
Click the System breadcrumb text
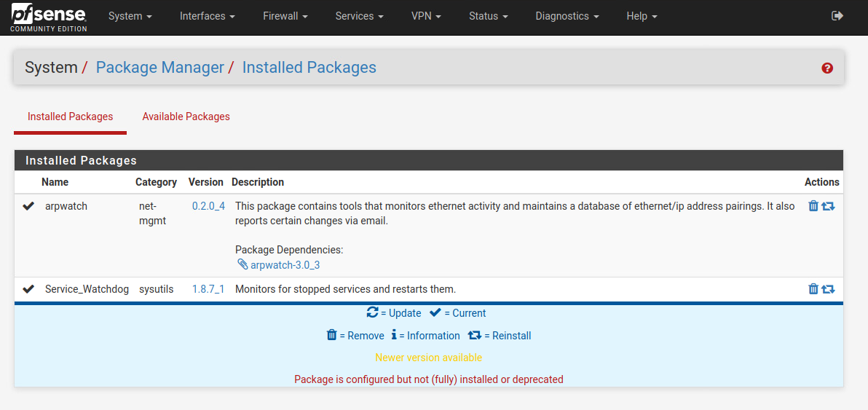tap(51, 68)
